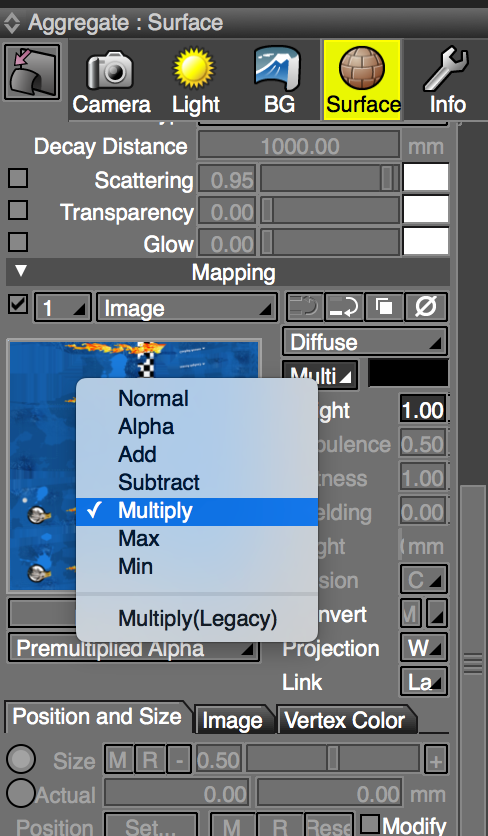Click the dock panel icon beside Camera
488x836 pixels.
point(32,72)
